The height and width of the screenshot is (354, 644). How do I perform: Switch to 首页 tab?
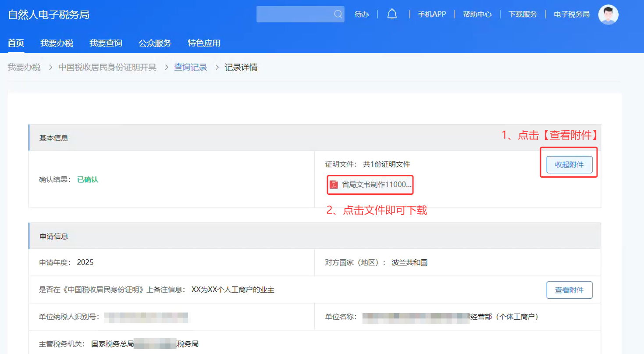[16, 43]
